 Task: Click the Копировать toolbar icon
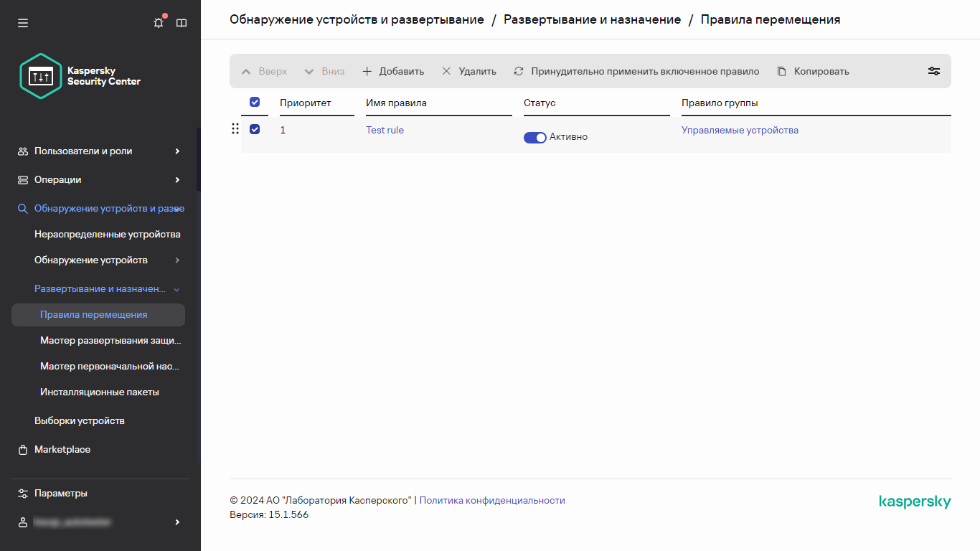point(780,71)
